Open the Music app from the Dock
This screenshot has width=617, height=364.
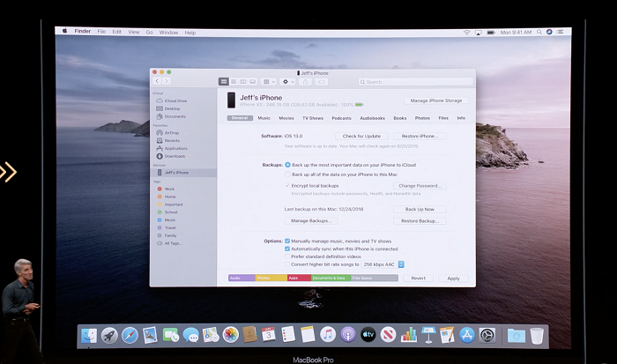[x=328, y=335]
